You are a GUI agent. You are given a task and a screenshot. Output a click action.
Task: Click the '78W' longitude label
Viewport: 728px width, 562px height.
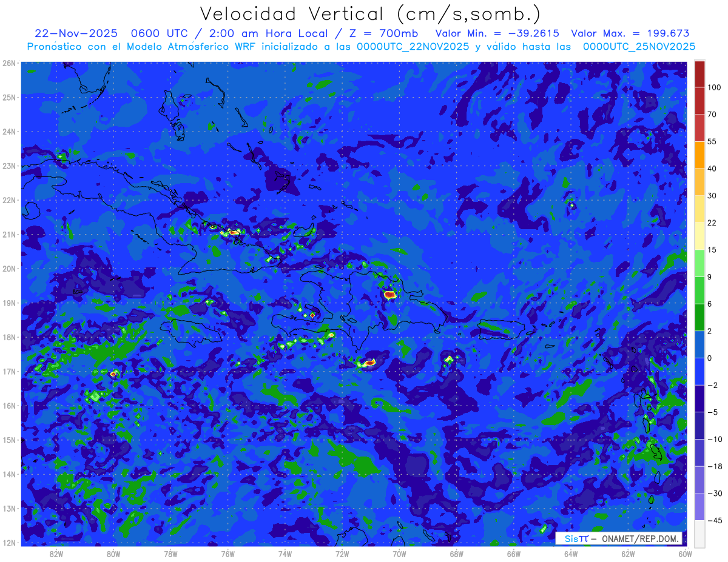(x=170, y=554)
